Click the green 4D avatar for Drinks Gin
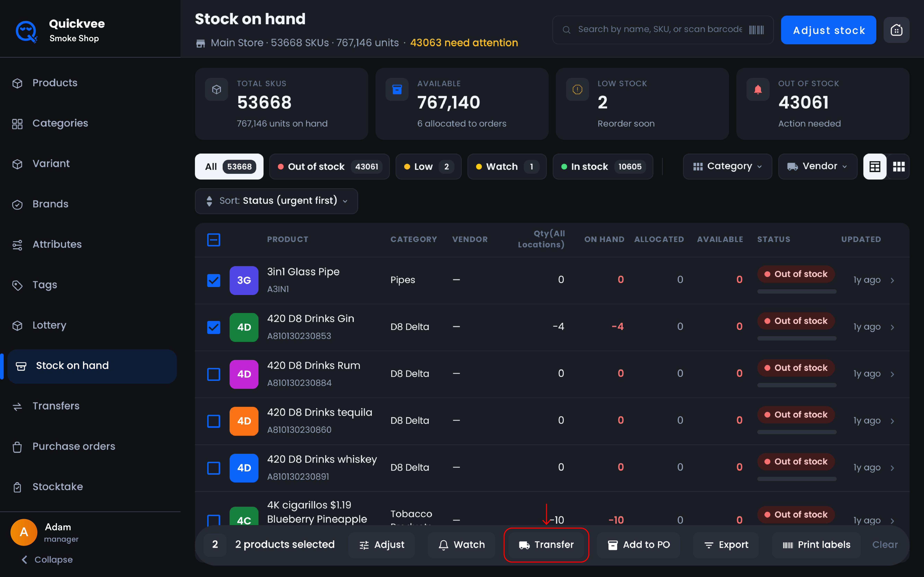This screenshot has height=577, width=924. 244,327
